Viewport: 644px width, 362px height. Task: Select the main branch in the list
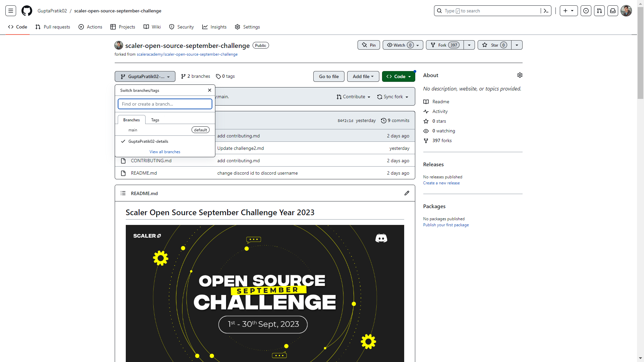pyautogui.click(x=133, y=130)
